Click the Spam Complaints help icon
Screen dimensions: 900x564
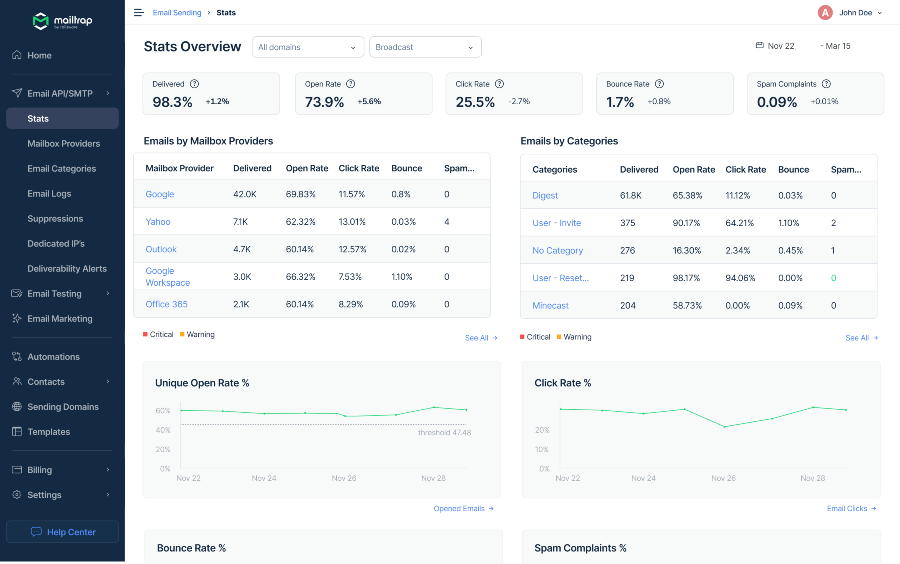click(826, 85)
